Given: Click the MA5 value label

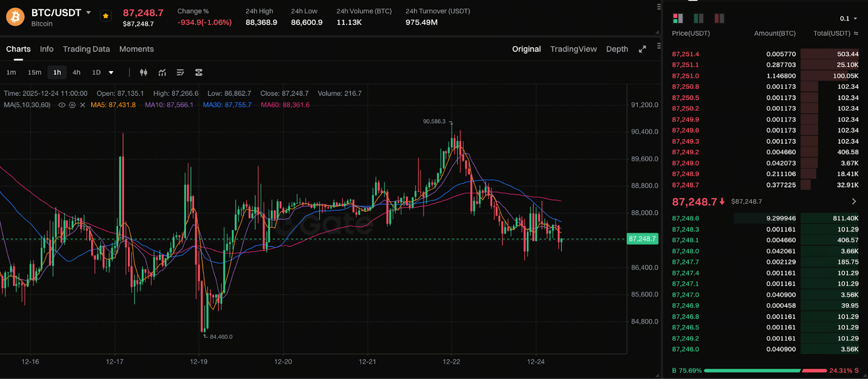Looking at the screenshot, I should tap(113, 105).
